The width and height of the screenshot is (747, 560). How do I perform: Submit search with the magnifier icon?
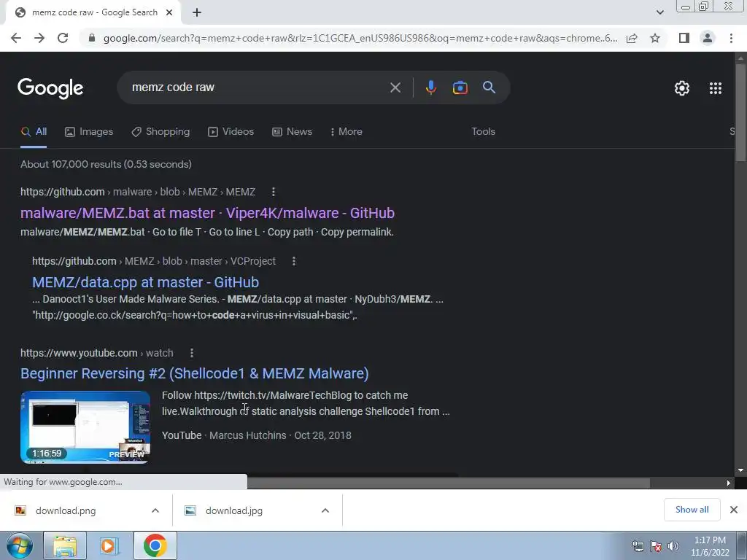(489, 87)
